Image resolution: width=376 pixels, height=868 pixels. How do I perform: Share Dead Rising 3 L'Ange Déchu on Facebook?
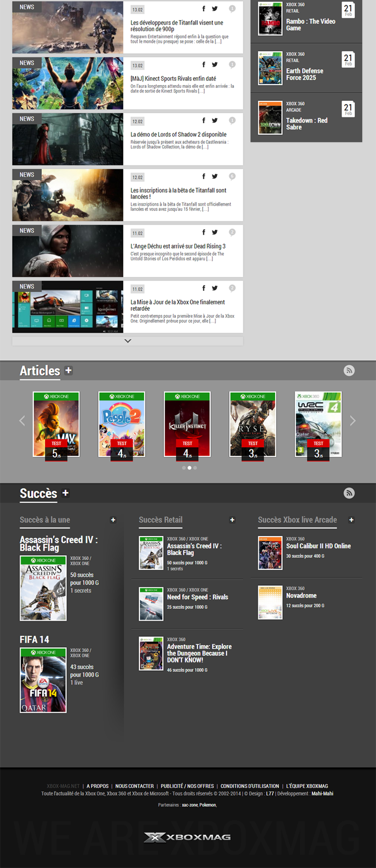(x=204, y=233)
